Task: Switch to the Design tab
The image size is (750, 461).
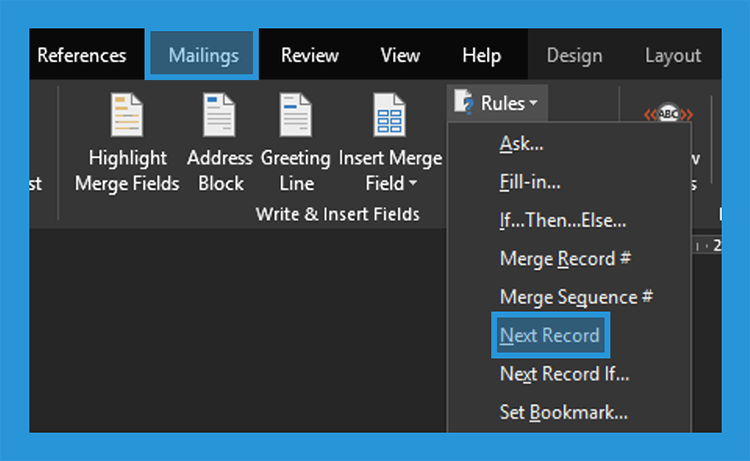Action: [574, 55]
